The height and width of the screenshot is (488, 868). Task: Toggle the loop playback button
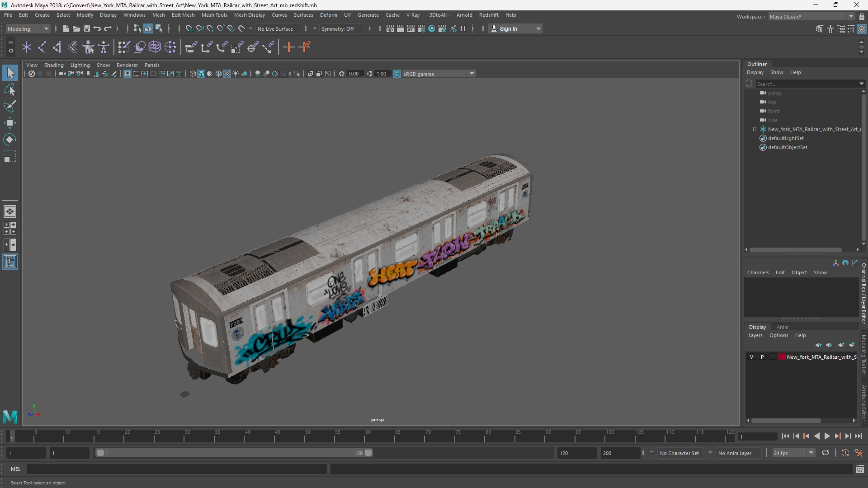point(826,453)
